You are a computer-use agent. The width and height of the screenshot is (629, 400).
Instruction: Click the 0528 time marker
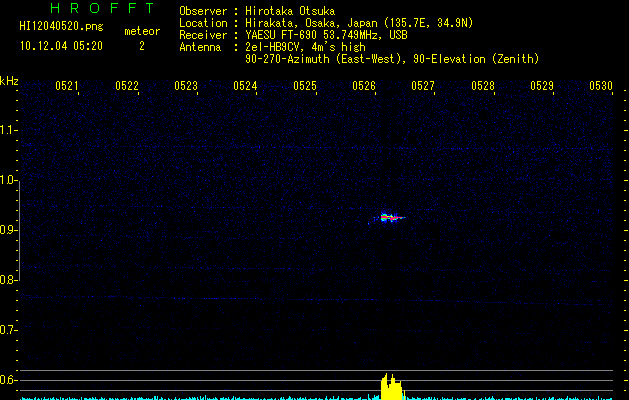click(483, 86)
